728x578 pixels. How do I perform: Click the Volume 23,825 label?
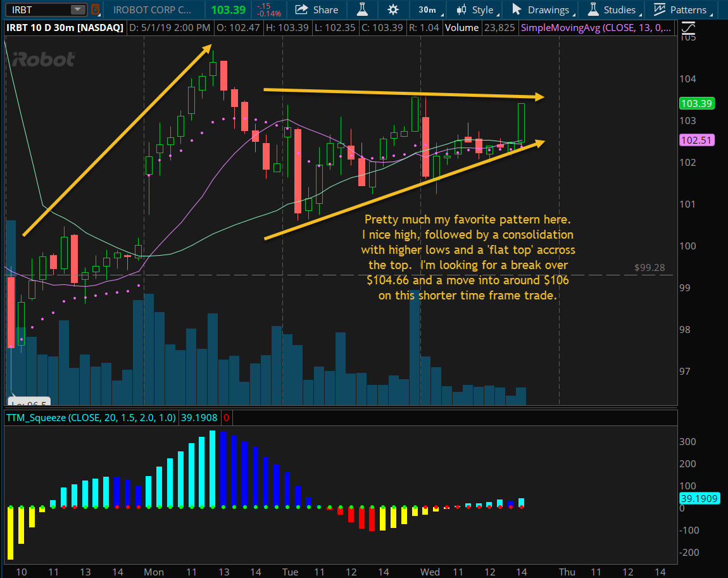(x=480, y=28)
